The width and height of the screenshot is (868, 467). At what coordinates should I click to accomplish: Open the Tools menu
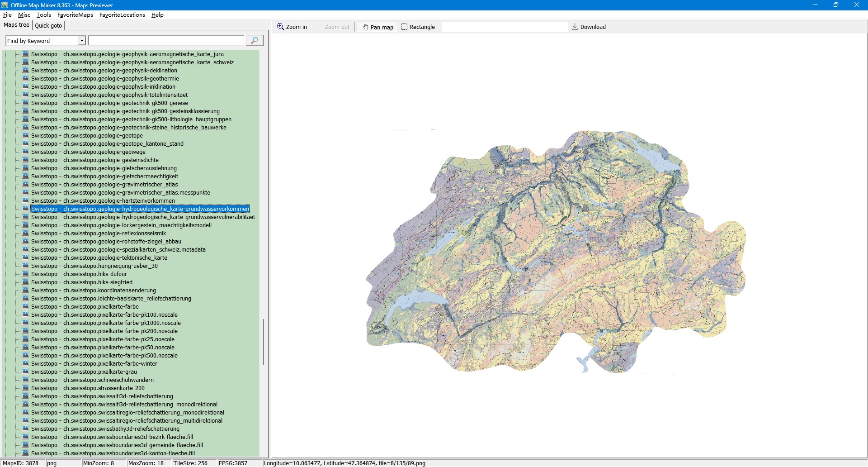[x=44, y=15]
